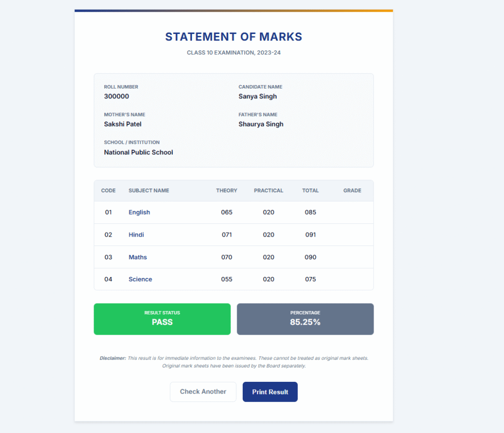The image size is (504, 433).
Task: Click the Practical column header
Action: 268,190
